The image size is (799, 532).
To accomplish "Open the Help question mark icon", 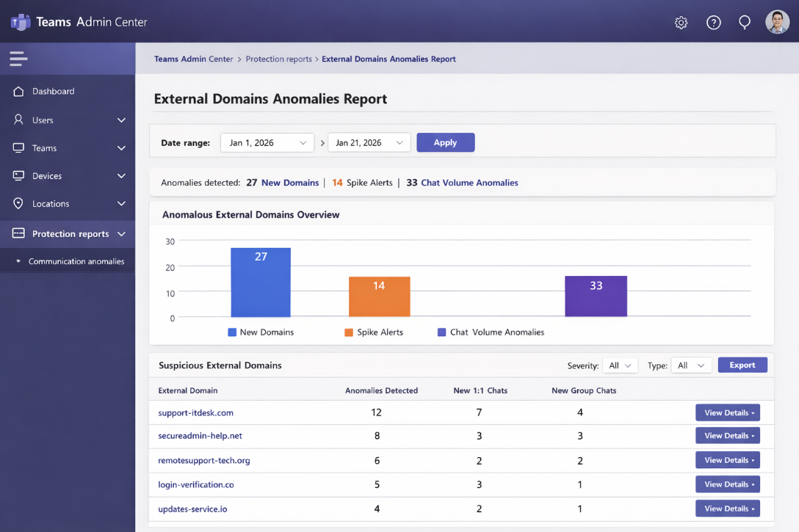I will coord(713,22).
